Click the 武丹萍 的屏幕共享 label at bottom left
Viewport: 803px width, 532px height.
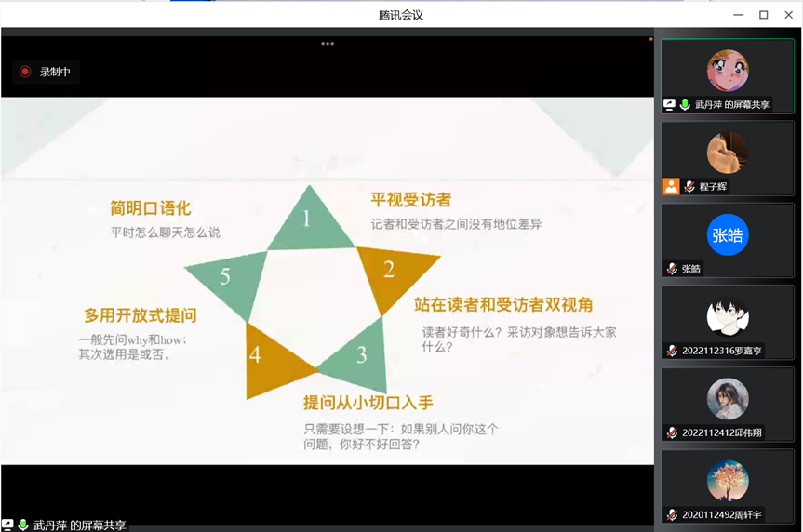coord(79,525)
